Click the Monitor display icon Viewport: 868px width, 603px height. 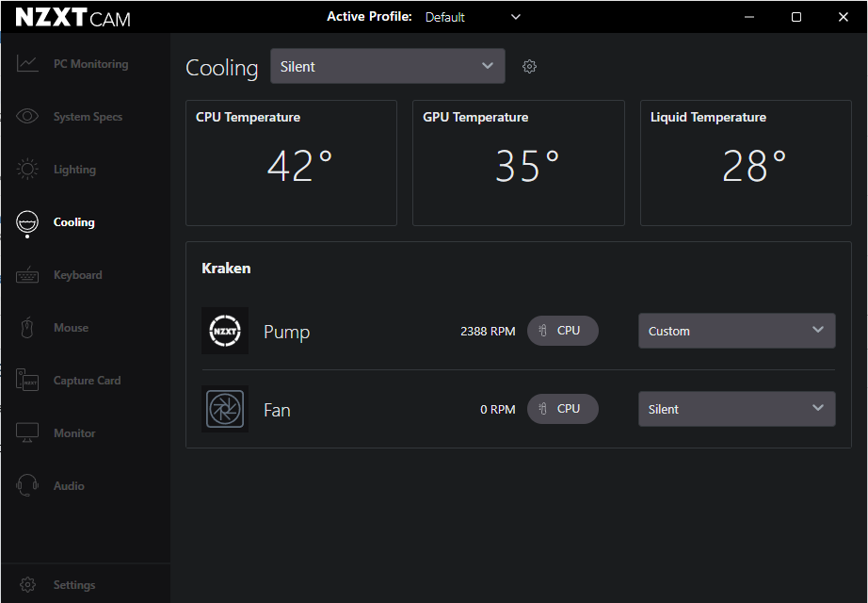[27, 432]
